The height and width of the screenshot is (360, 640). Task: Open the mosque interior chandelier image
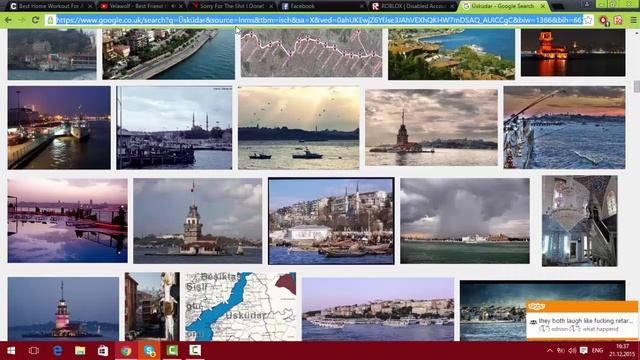point(579,221)
